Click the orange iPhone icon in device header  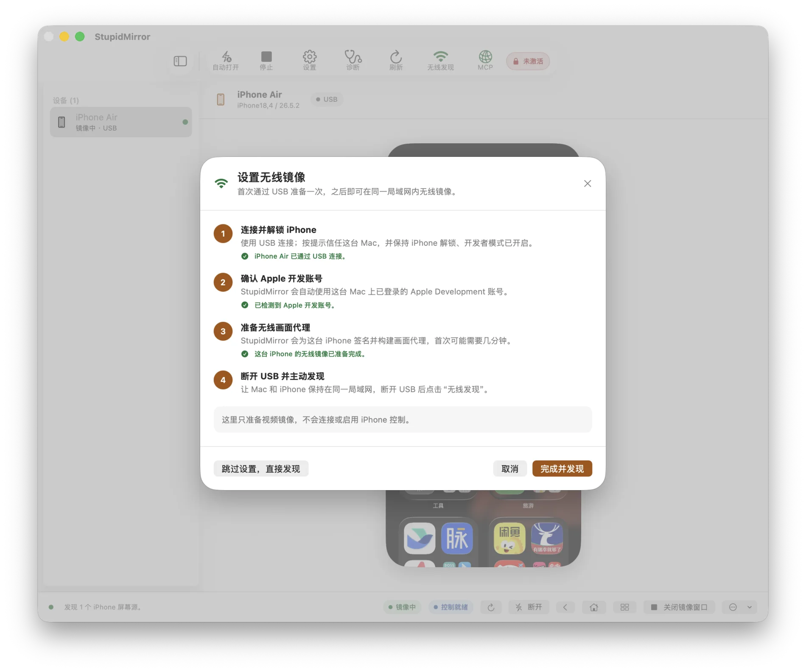[x=221, y=100]
